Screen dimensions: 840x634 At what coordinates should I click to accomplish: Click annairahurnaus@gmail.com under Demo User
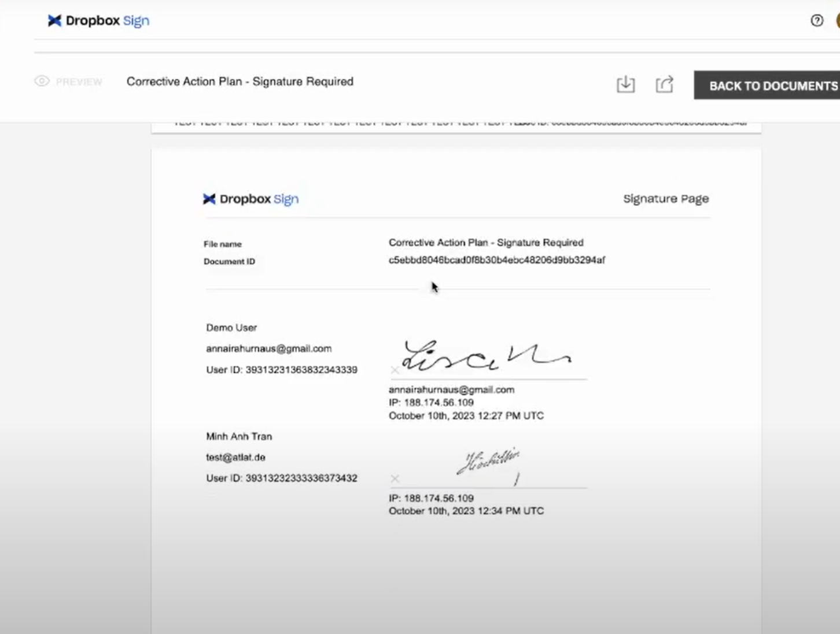point(269,349)
